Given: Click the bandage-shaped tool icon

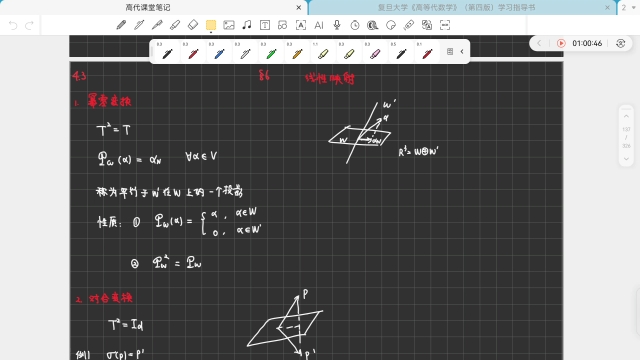Looking at the screenshot, I should click(409, 25).
